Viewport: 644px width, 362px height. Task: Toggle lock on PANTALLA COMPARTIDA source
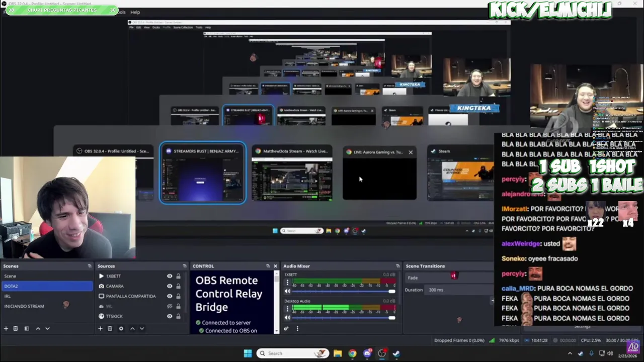178,296
